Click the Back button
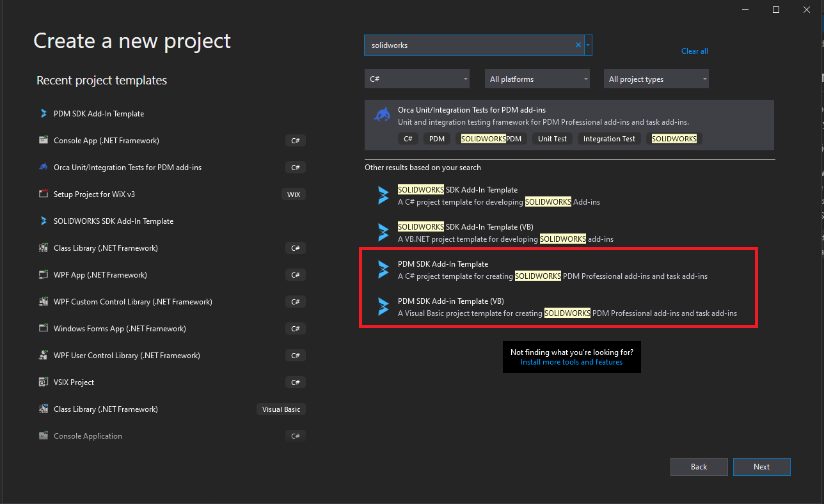 pyautogui.click(x=699, y=467)
